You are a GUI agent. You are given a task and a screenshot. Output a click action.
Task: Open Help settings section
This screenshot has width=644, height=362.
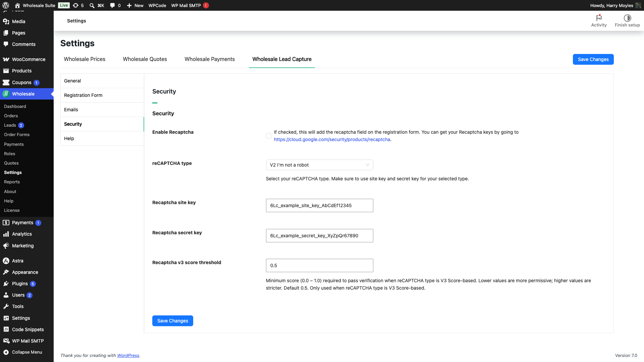click(x=102, y=138)
